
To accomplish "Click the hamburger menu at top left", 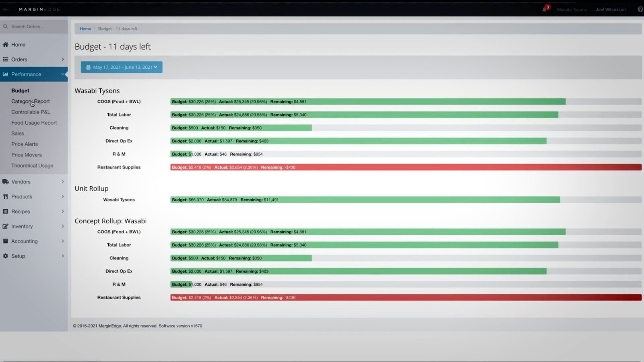I will [x=6, y=9].
